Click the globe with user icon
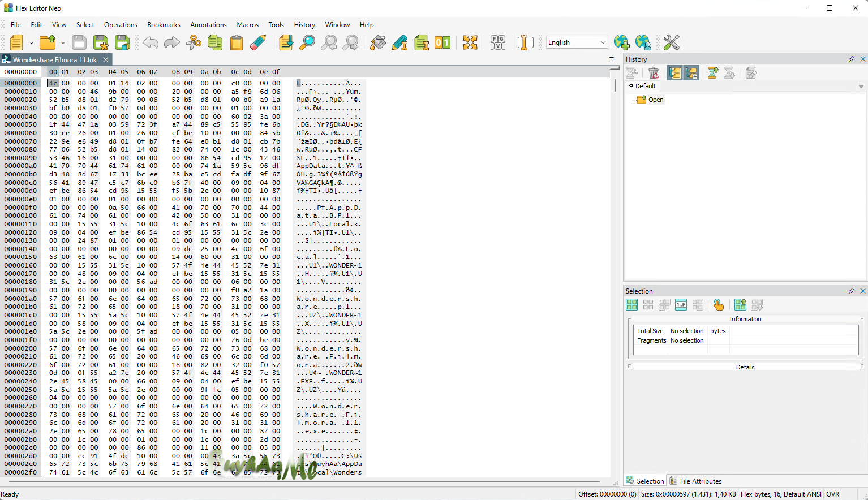The height and width of the screenshot is (500, 868). pyautogui.click(x=643, y=42)
